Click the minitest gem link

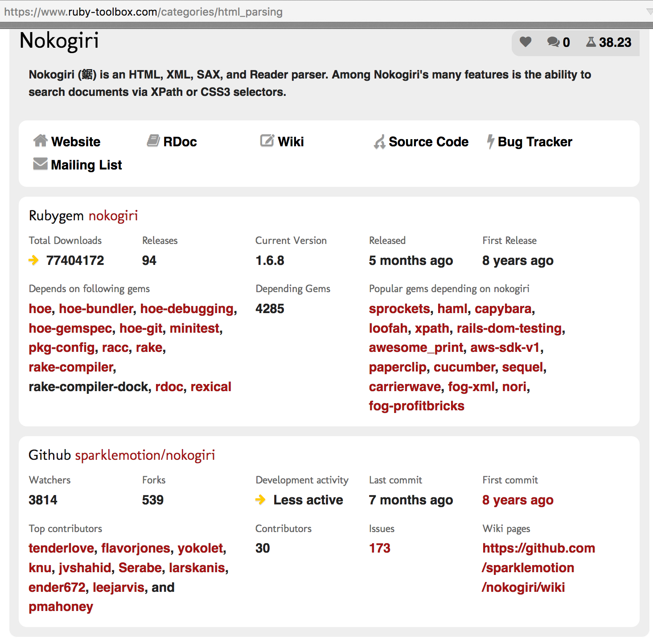pos(194,328)
